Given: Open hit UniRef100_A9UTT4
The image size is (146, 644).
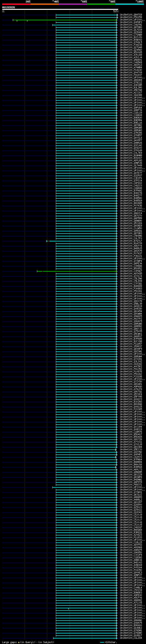Looking at the screenshot, I should coord(131,246).
